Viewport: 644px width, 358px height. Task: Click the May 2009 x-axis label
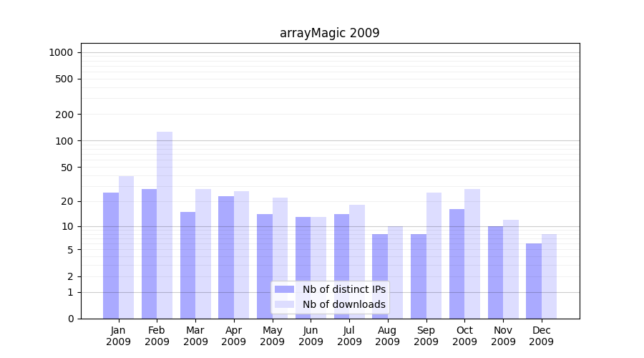(272, 336)
